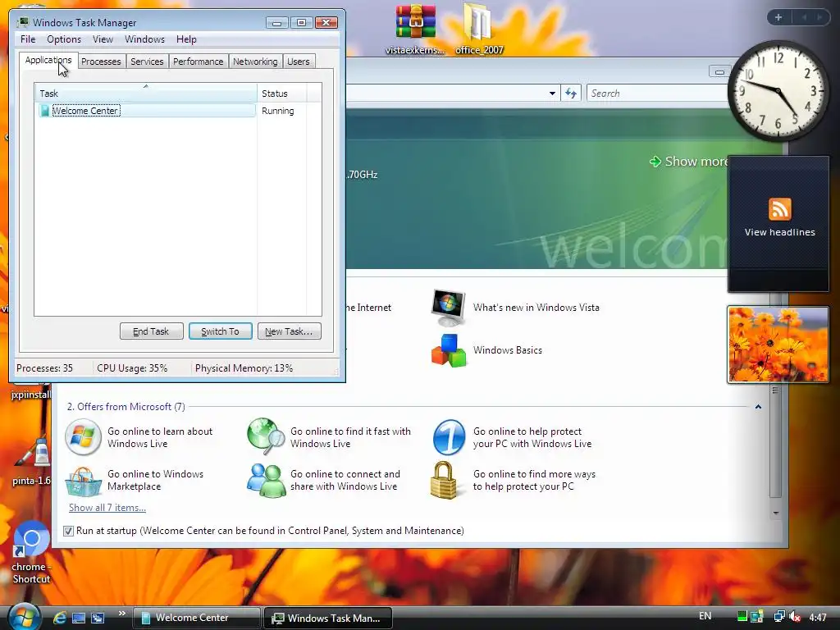Select the Applications tab
The image size is (840, 630).
[x=48, y=60]
